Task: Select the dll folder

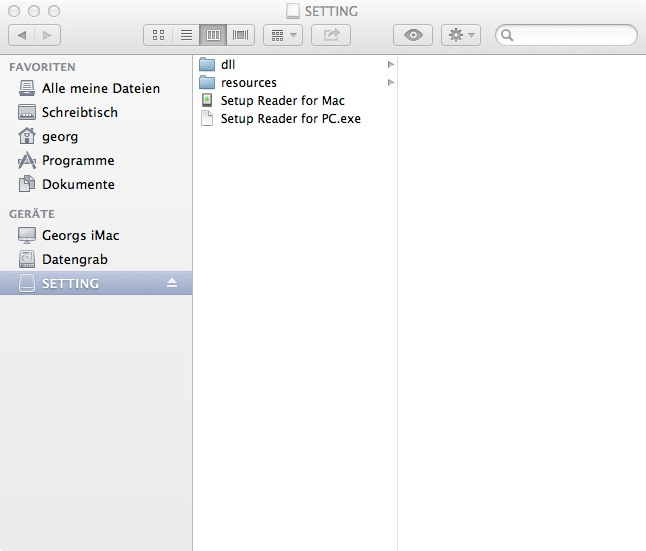Action: click(295, 65)
